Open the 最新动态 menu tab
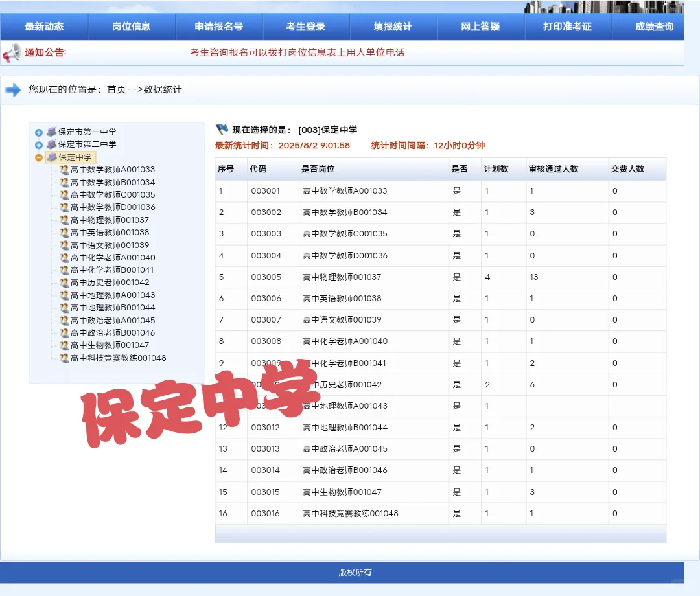Viewport: 700px width, 596px height. click(x=44, y=27)
